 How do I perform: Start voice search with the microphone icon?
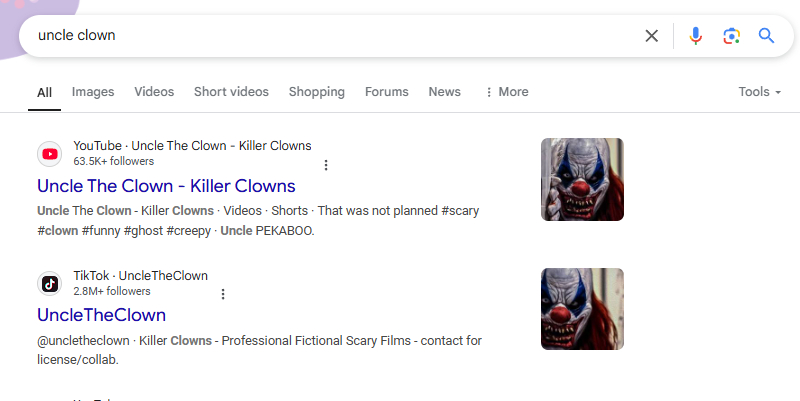[x=696, y=36]
